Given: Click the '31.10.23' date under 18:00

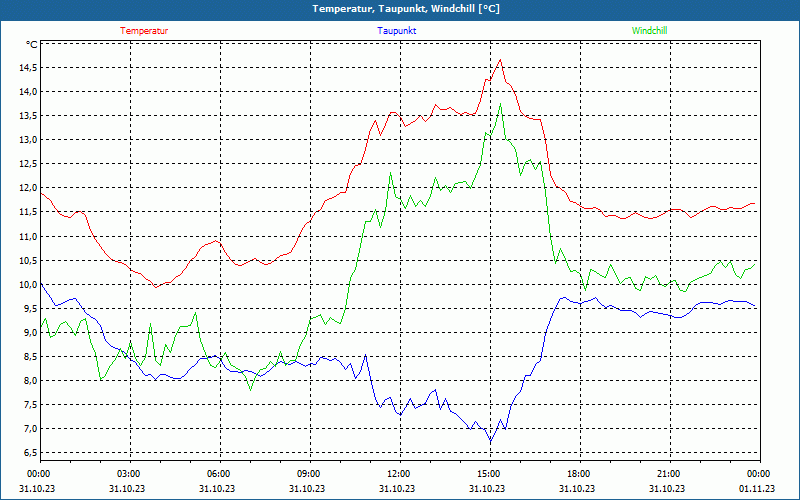Looking at the screenshot, I should click(x=578, y=488).
